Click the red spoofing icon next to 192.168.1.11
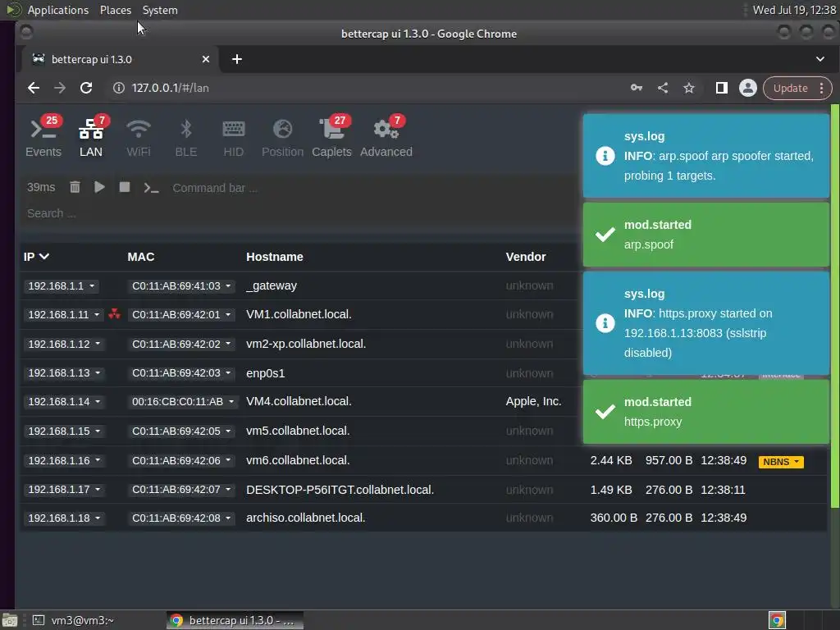 114,314
